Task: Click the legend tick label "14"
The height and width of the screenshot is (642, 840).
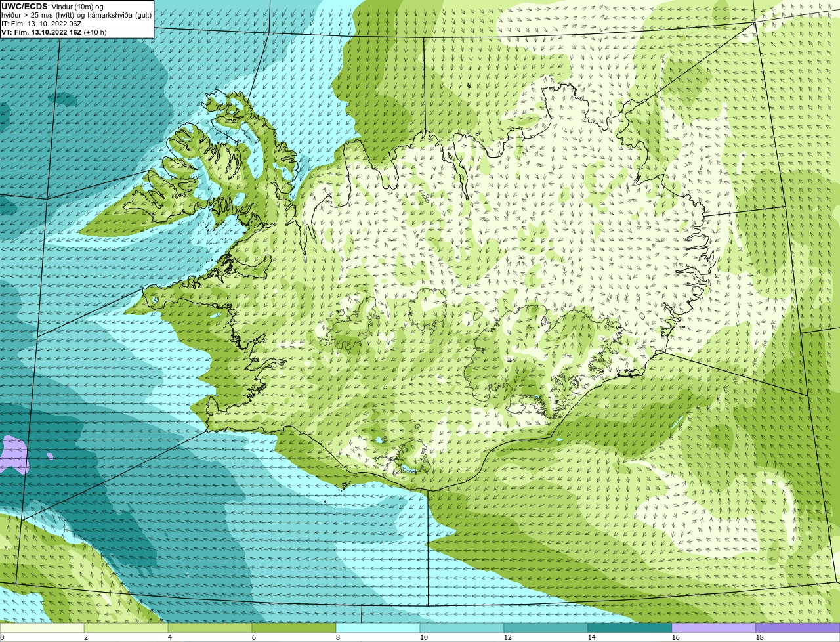Action: coord(592,637)
